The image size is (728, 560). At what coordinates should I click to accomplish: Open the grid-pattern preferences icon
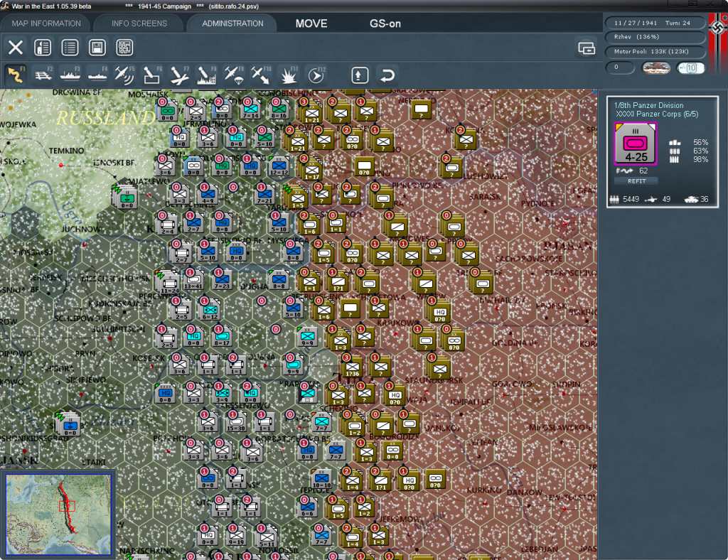click(x=124, y=48)
